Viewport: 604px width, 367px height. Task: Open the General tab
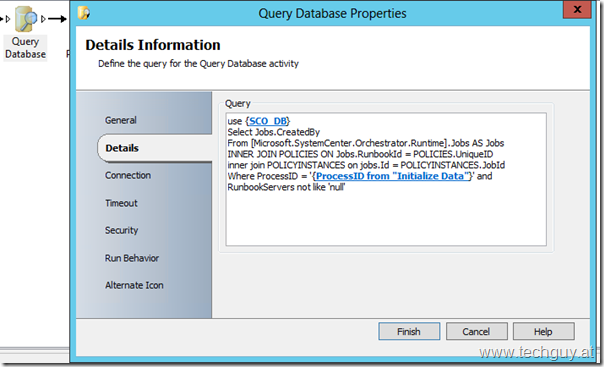click(121, 120)
